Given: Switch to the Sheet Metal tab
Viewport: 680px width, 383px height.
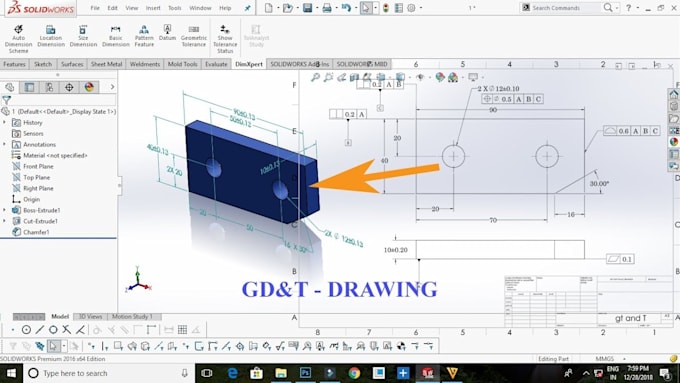Looking at the screenshot, I should click(x=106, y=64).
